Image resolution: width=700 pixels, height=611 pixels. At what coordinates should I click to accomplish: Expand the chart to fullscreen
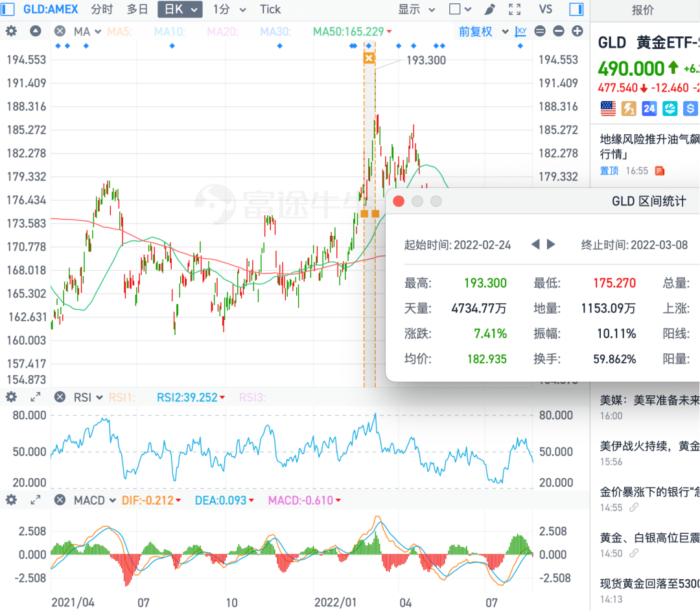coord(515,9)
